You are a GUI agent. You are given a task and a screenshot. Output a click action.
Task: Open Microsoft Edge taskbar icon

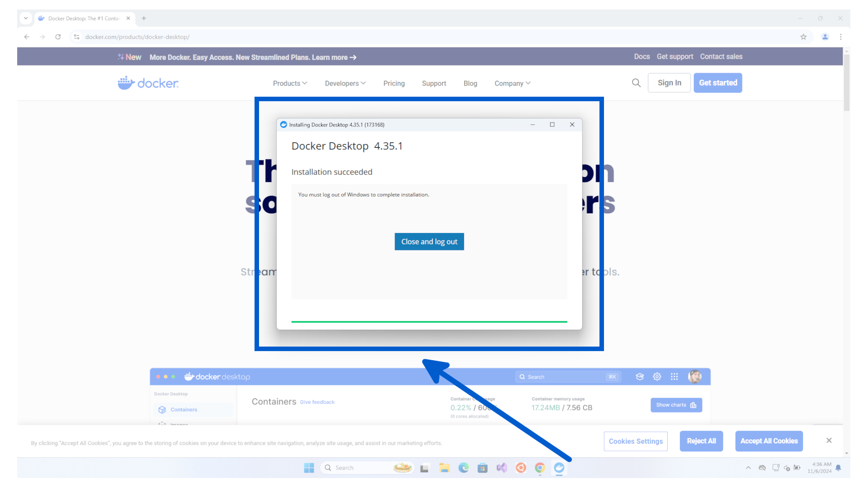point(463,468)
